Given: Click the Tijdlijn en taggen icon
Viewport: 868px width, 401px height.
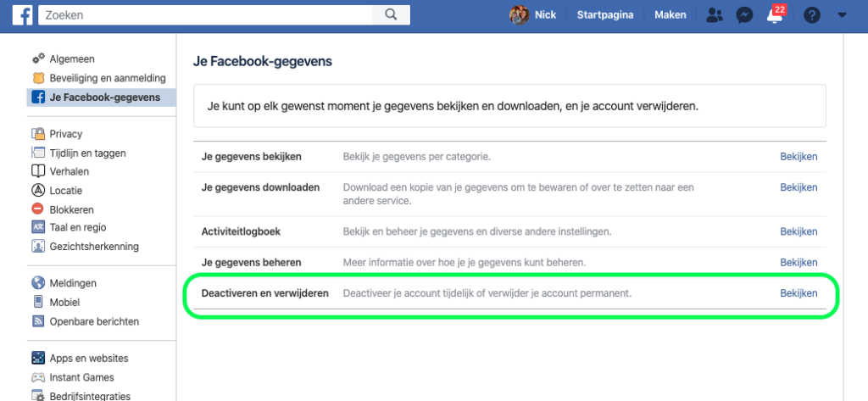Looking at the screenshot, I should point(38,153).
